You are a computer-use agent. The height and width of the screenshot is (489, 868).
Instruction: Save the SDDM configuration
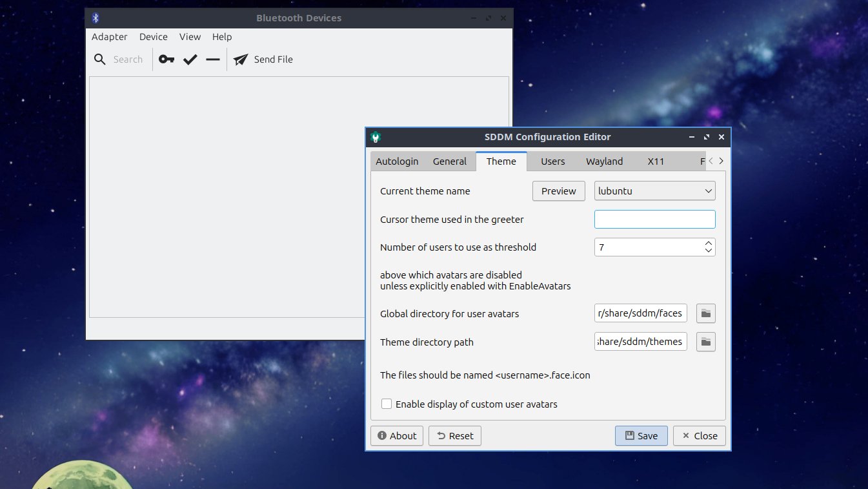[641, 436]
